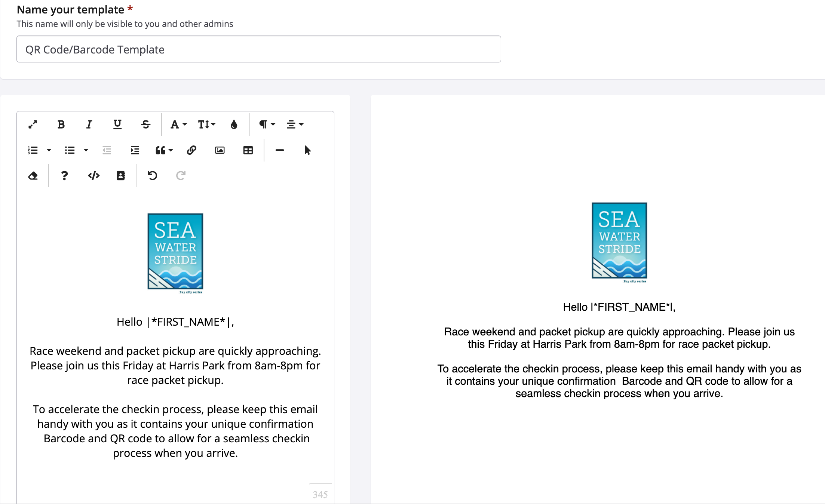Viewport: 825px width, 504px height.
Task: Open text alignment dropdown
Action: click(295, 124)
